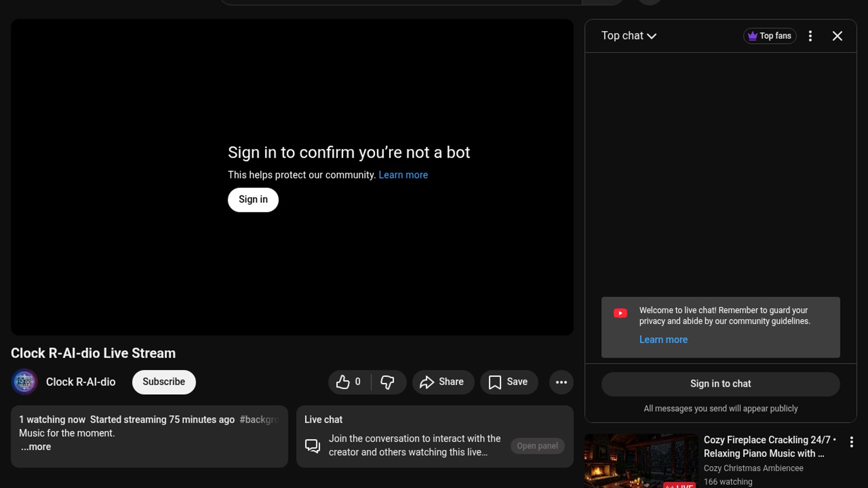868x488 pixels.
Task: Open the three-dot more actions button
Action: (561, 382)
